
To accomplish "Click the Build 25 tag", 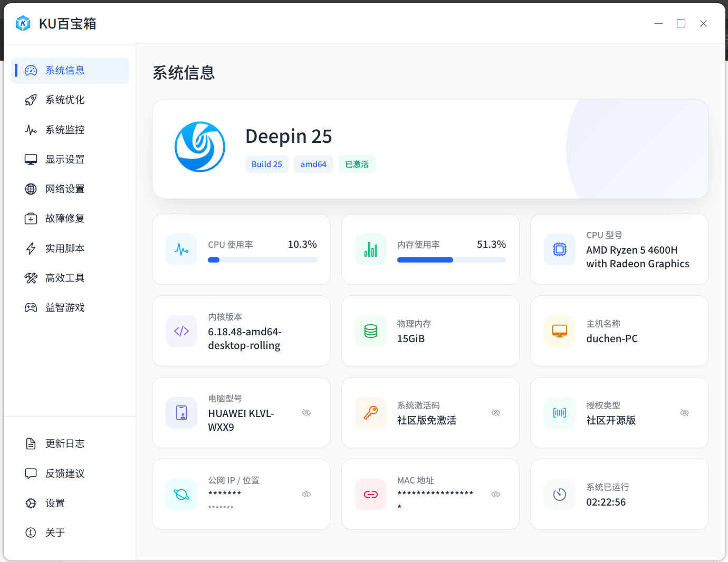I will tap(266, 164).
